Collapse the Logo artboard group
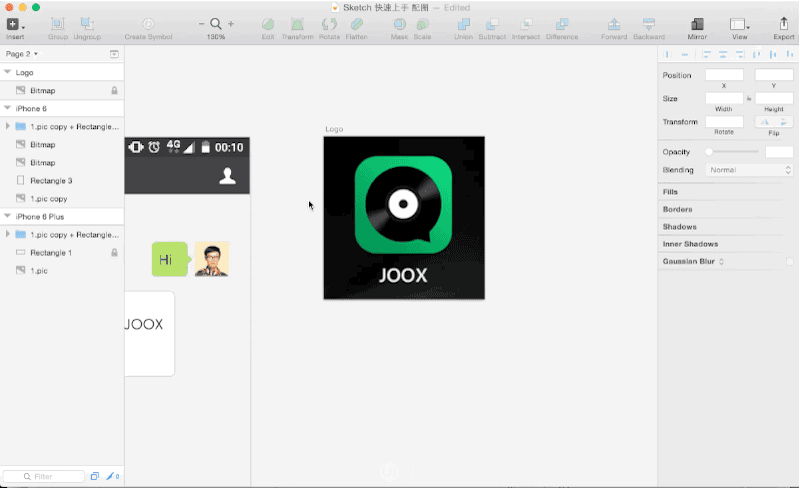 7,72
